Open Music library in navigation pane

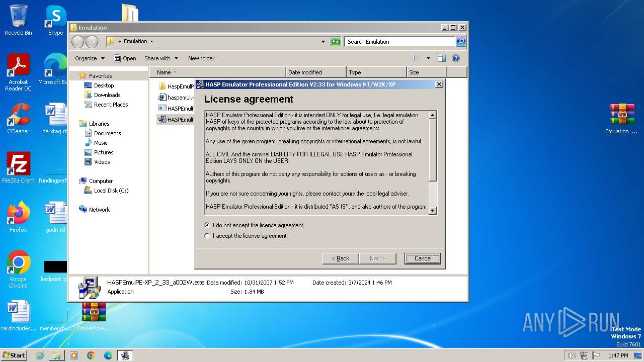pyautogui.click(x=101, y=143)
